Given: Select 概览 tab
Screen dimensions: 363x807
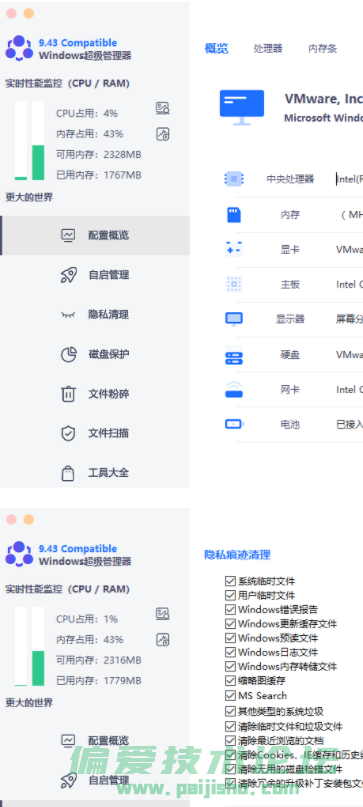Looking at the screenshot, I should (216, 48).
